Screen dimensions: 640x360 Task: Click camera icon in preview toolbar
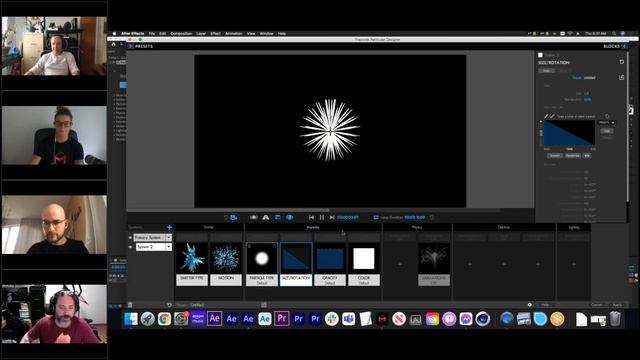253,218
